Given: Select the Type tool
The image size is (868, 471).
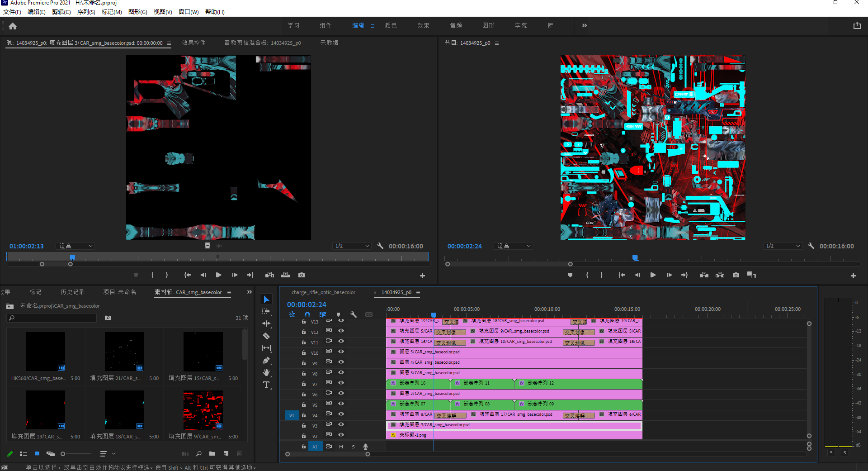Looking at the screenshot, I should (x=266, y=385).
